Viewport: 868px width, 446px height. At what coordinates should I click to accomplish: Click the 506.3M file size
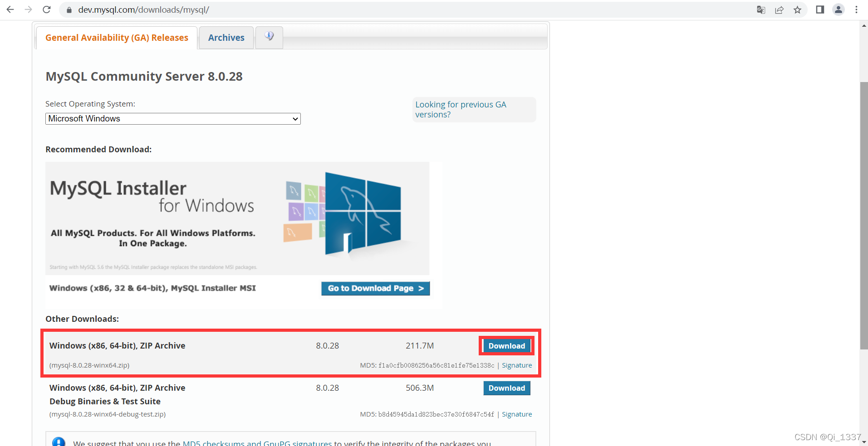tap(420, 388)
